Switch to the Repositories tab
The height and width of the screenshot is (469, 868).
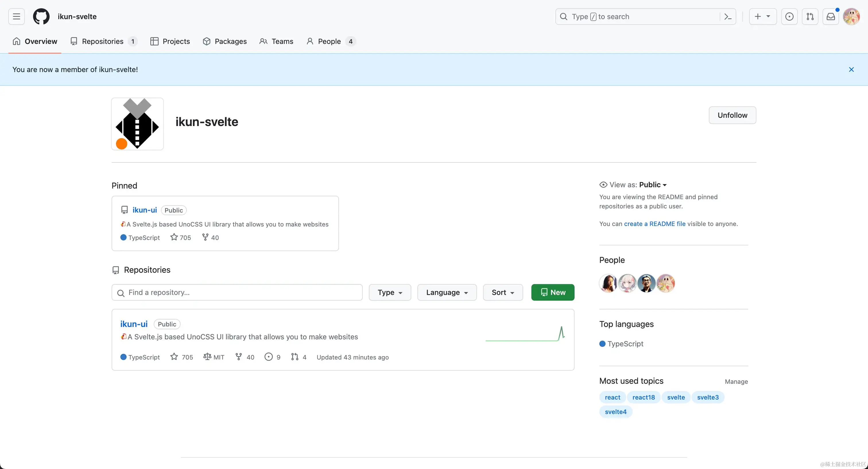coord(103,41)
